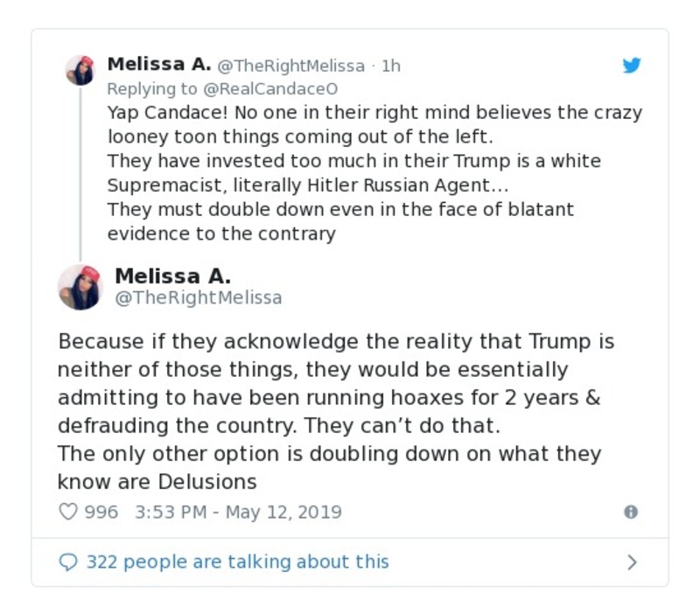Screen dimensions: 700x614
Task: Open Melissa A.'s large profile picture
Action: [80, 287]
